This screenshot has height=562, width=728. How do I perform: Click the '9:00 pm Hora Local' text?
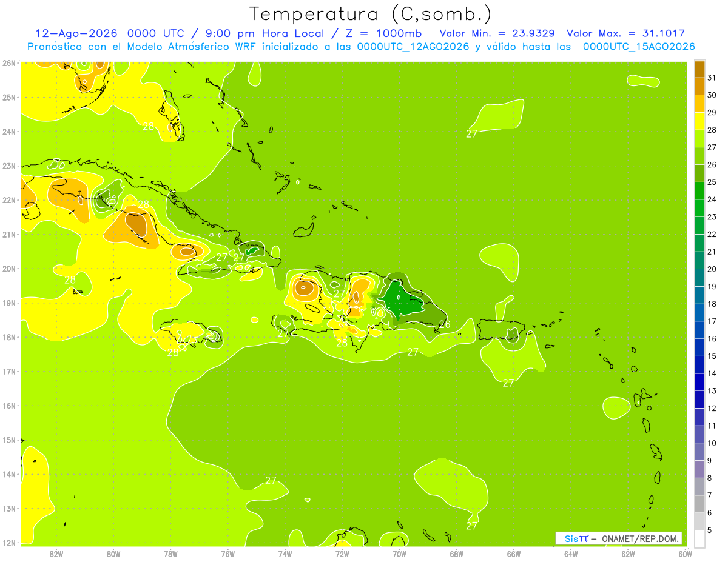tap(266, 33)
